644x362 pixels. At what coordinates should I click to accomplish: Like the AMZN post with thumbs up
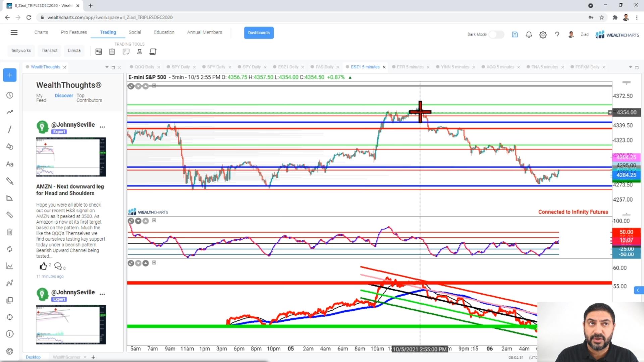(43, 266)
